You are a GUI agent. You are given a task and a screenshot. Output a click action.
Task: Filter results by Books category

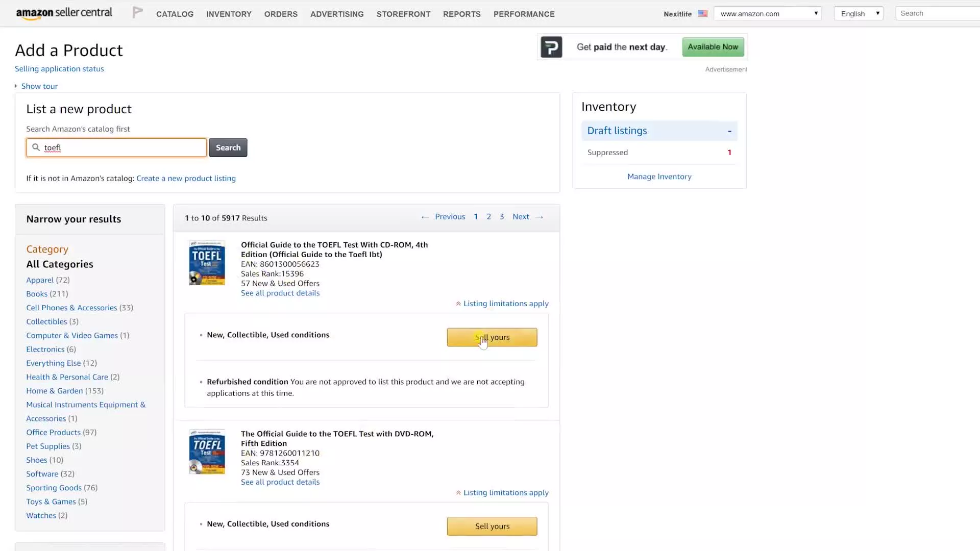click(x=37, y=294)
